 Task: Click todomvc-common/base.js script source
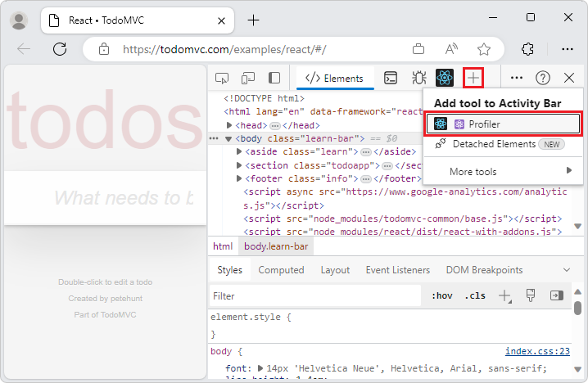408,219
